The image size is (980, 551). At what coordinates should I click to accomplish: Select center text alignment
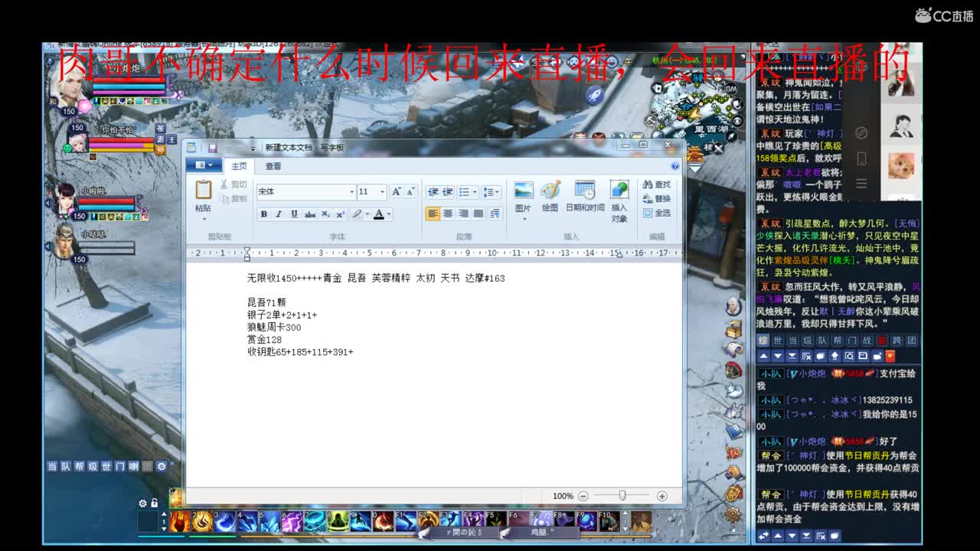pyautogui.click(x=448, y=214)
